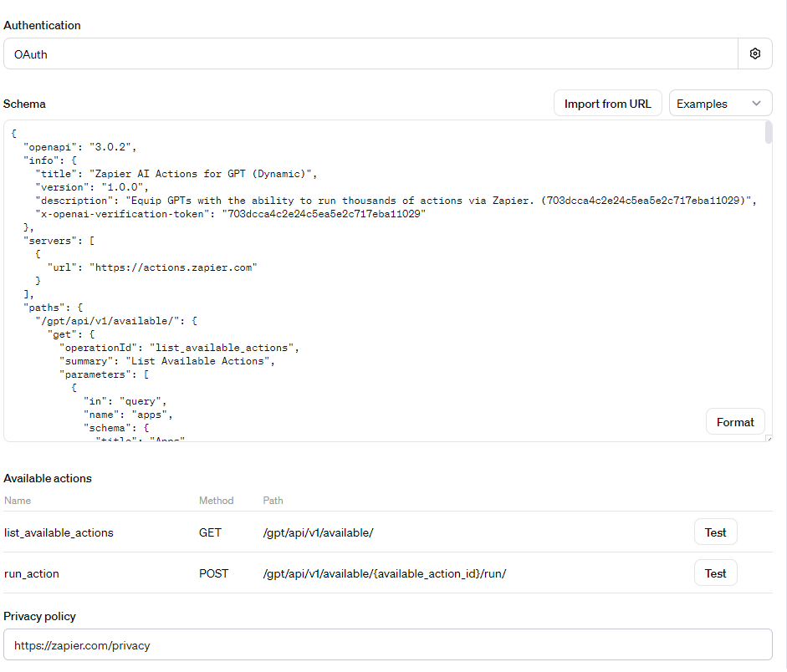Image resolution: width=787 pixels, height=672 pixels.
Task: Click the Authentication section label
Action: coord(42,25)
